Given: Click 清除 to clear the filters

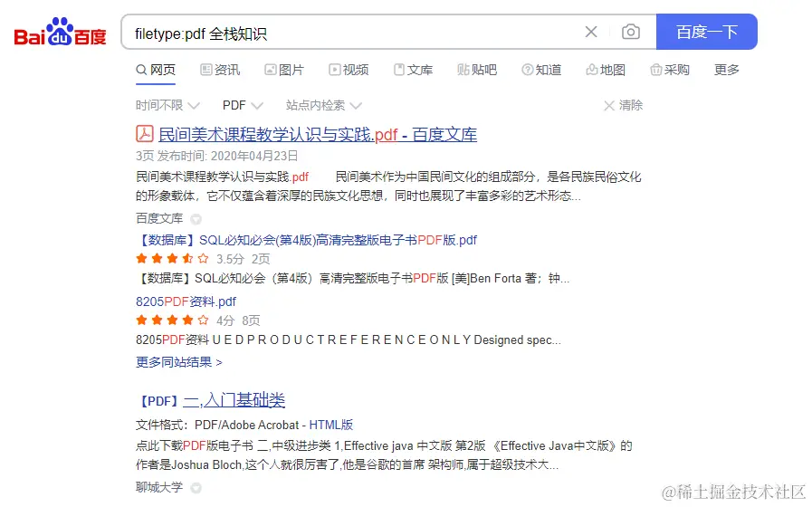Looking at the screenshot, I should click(623, 106).
